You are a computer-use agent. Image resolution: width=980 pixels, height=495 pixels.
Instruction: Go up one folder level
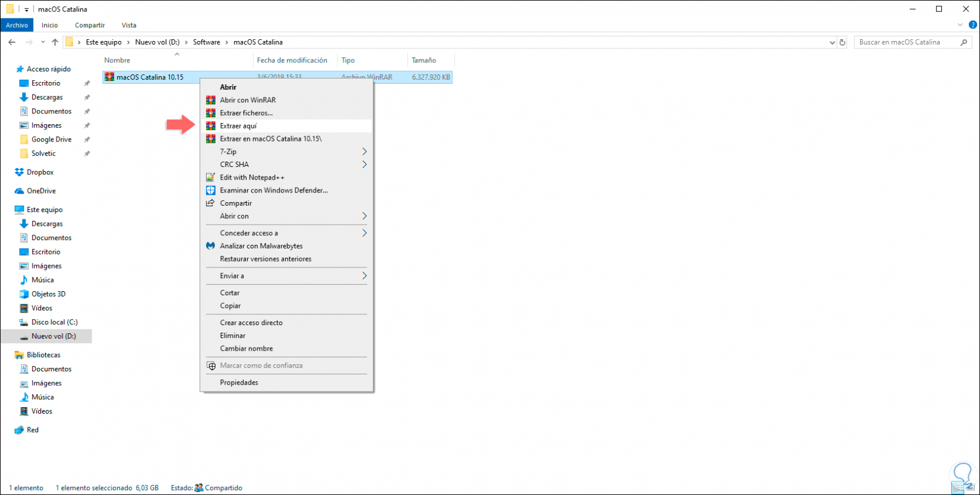(x=55, y=42)
